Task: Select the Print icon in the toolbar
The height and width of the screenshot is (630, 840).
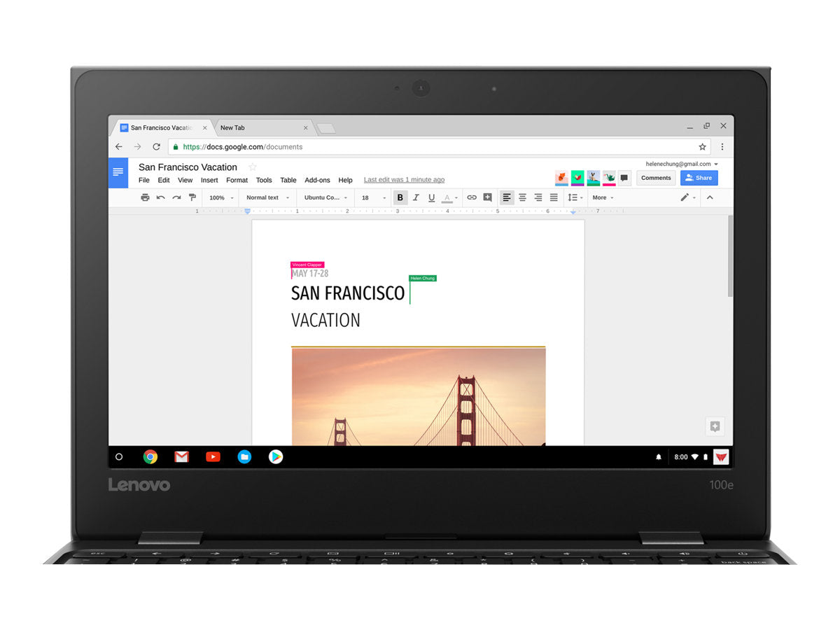Action: click(x=145, y=197)
